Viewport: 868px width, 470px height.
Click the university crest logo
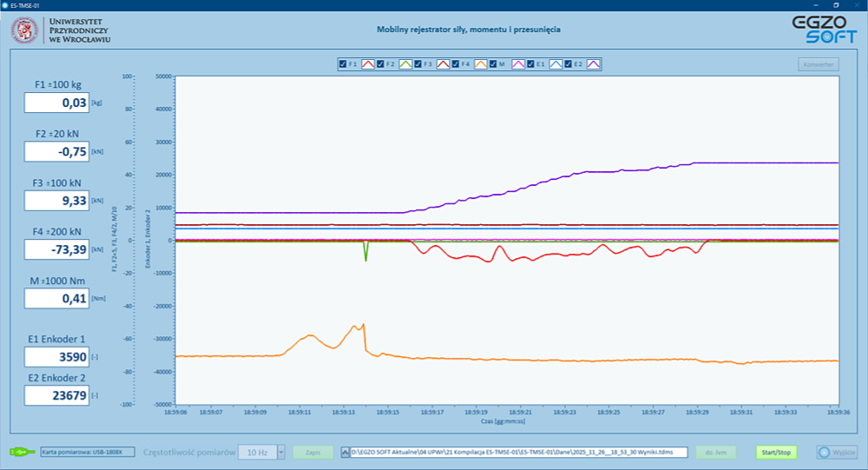point(24,31)
